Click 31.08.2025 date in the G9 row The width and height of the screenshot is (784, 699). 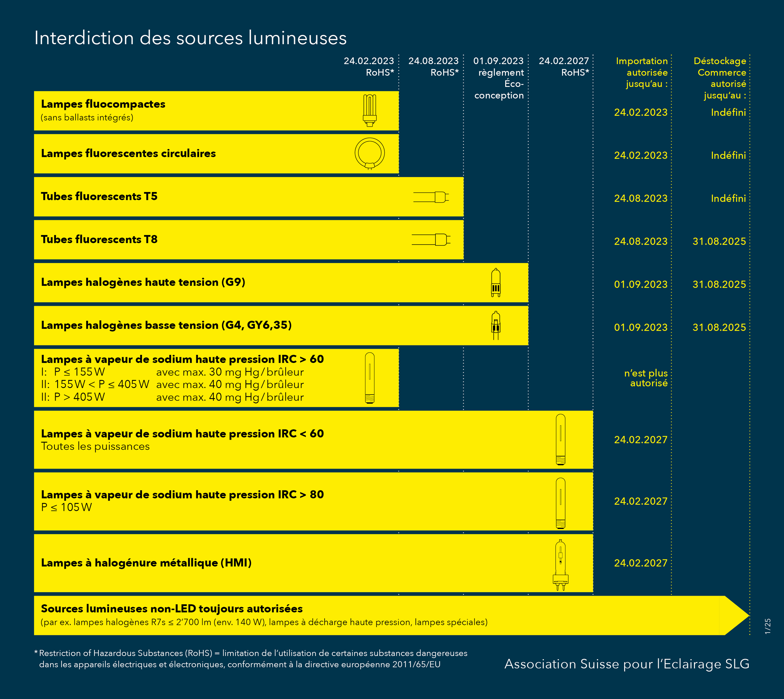(719, 284)
